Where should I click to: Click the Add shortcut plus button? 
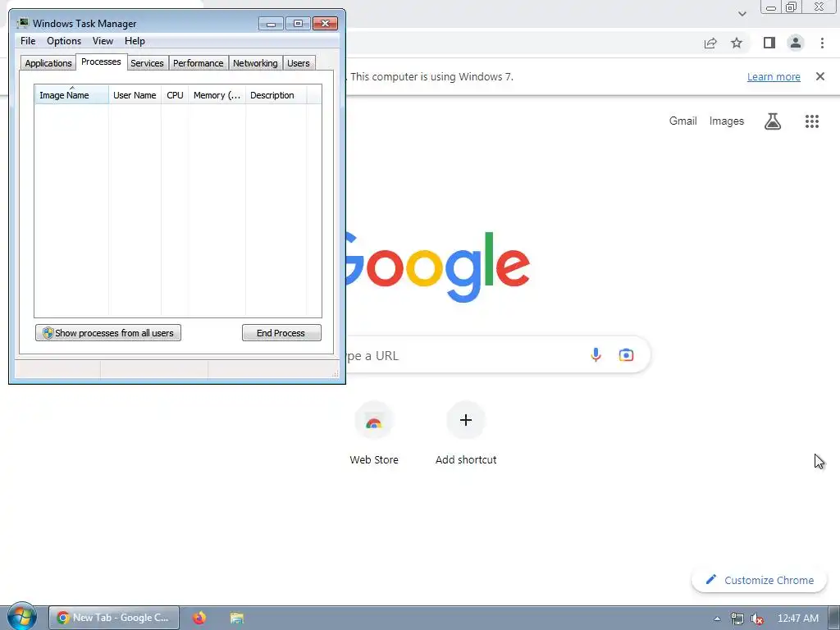point(466,420)
